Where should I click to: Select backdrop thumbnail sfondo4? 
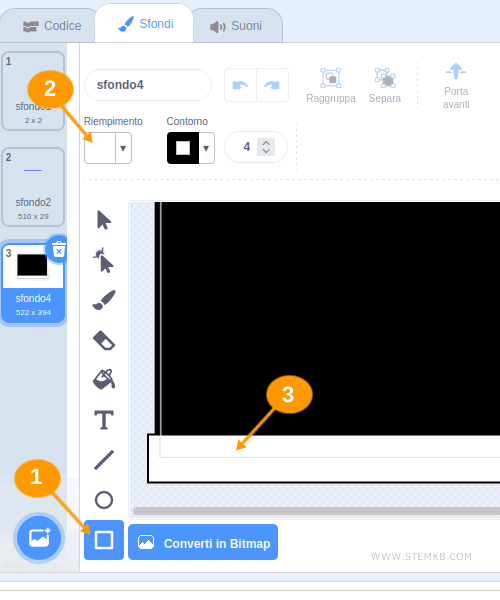[33, 284]
